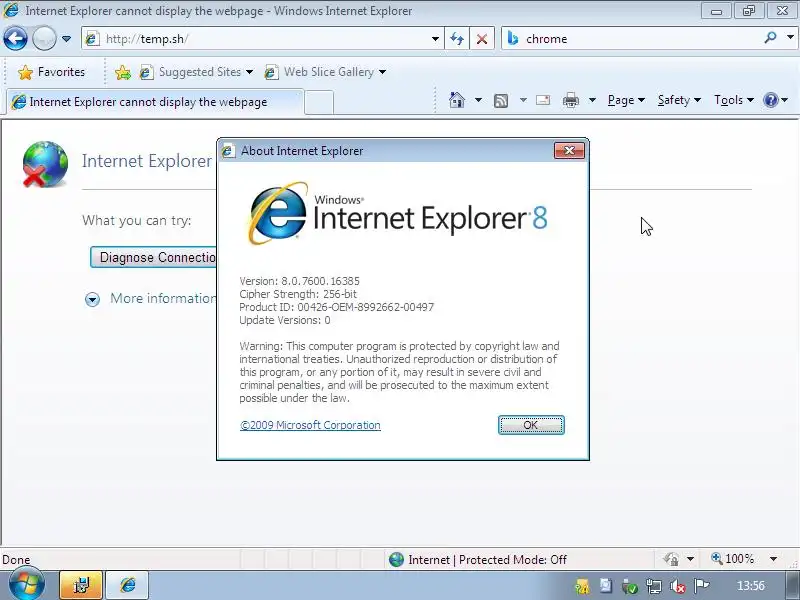Click the yellow tray icon left of the monitor icon
800x600 pixels.
pyautogui.click(x=582, y=586)
